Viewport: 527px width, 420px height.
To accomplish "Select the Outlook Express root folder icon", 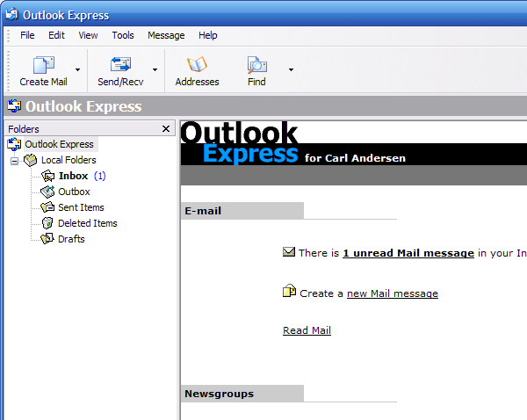I will [14, 144].
